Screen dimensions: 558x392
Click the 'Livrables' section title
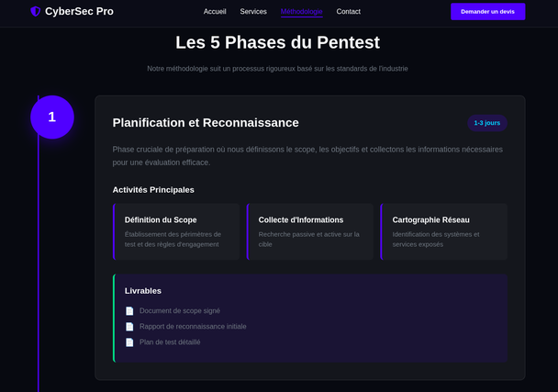tap(143, 291)
